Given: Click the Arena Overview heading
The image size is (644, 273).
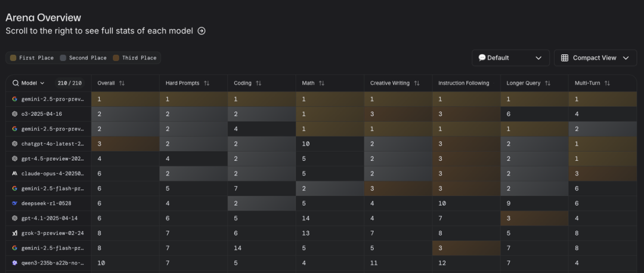Looking at the screenshot, I should tap(43, 17).
